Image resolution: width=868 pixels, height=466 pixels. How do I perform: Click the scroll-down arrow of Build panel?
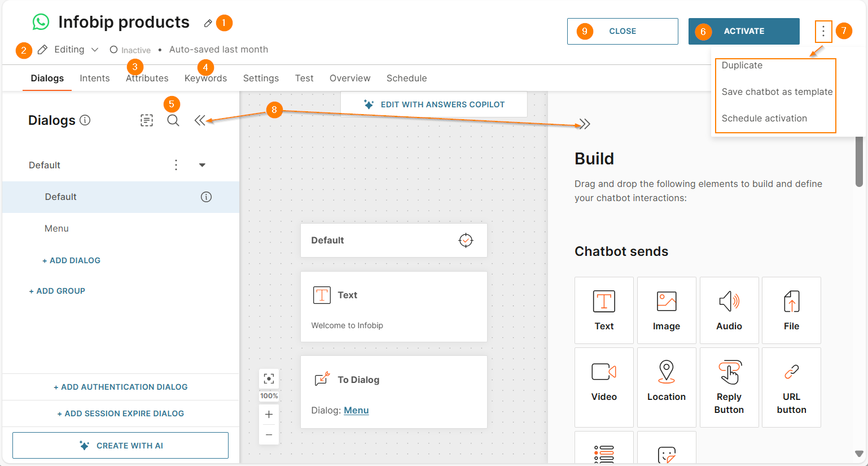pyautogui.click(x=859, y=454)
